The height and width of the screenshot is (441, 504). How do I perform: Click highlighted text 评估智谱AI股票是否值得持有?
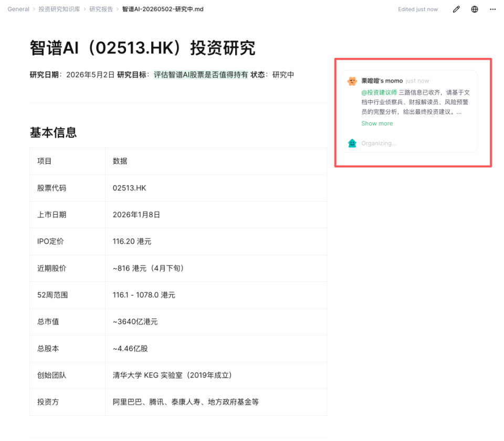click(x=201, y=75)
